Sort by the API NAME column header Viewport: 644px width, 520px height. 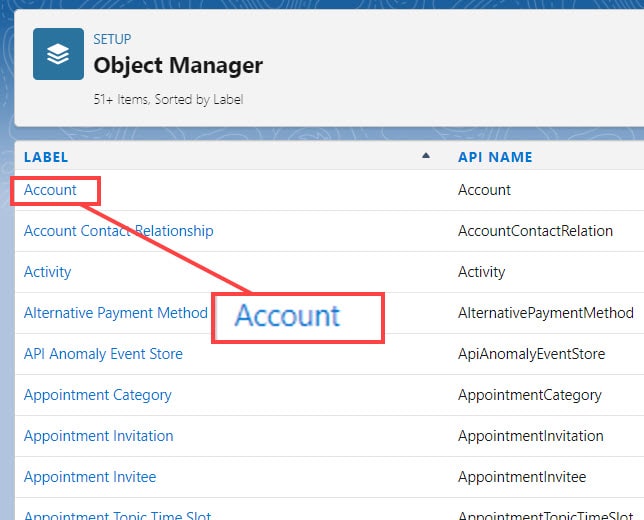[495, 157]
